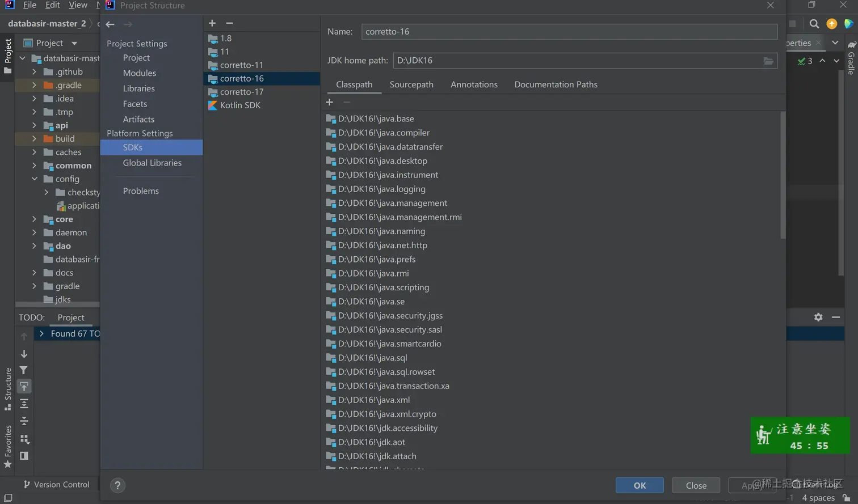858x504 pixels.
Task: Browse for JDK home path folder
Action: tap(768, 61)
